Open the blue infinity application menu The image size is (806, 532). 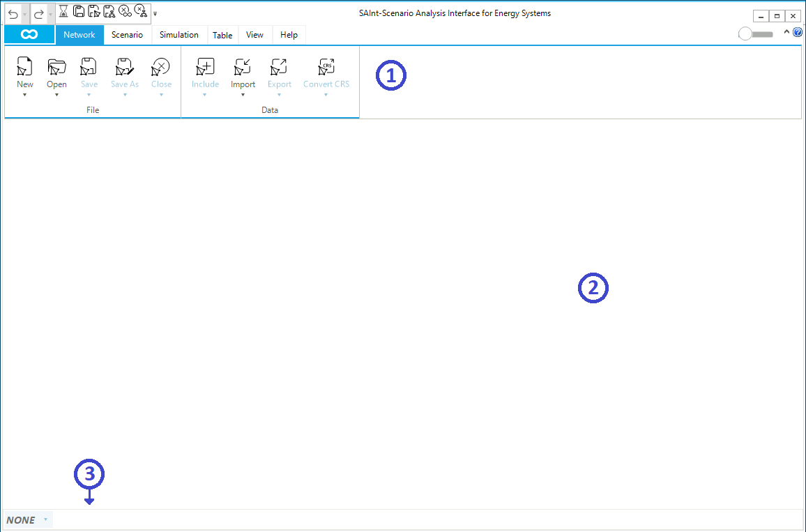tap(29, 34)
